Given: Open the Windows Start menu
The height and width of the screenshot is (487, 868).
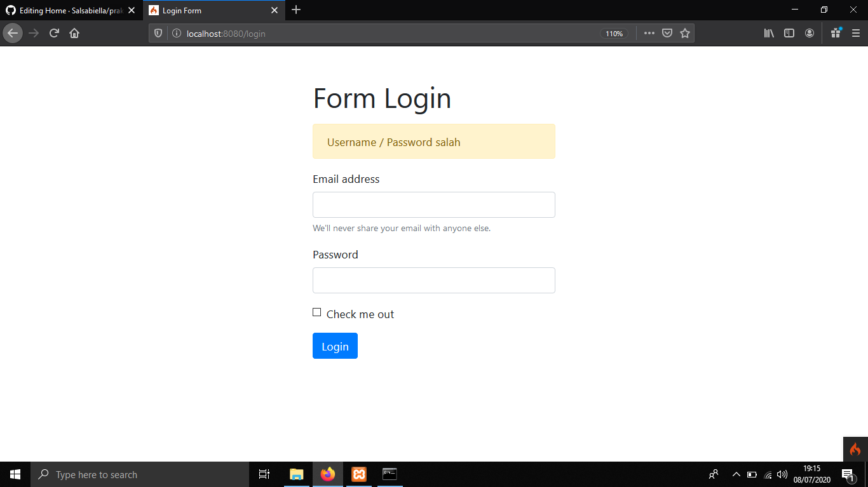Looking at the screenshot, I should (x=15, y=474).
